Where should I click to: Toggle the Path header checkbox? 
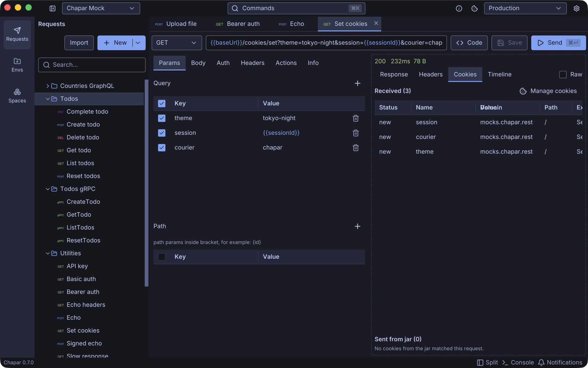click(x=162, y=257)
